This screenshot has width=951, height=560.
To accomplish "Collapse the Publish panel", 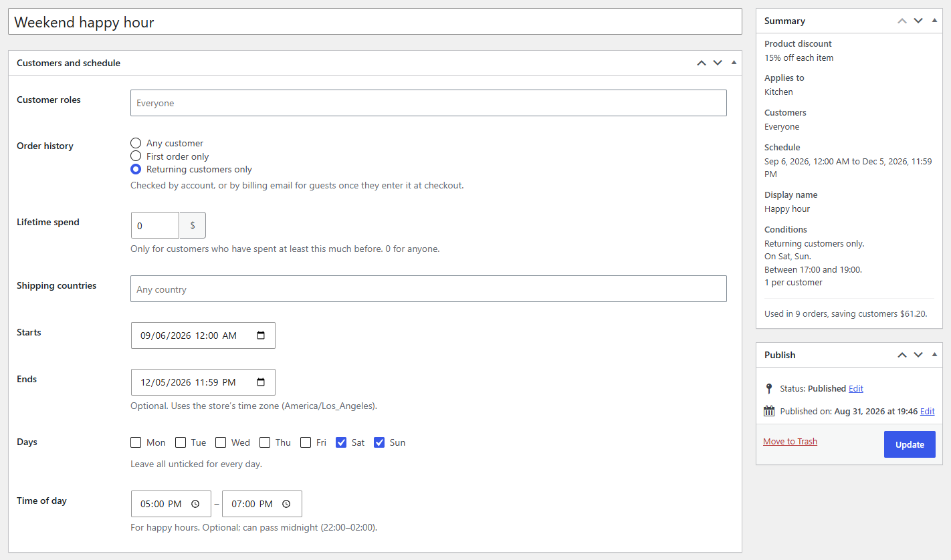I will click(x=934, y=355).
